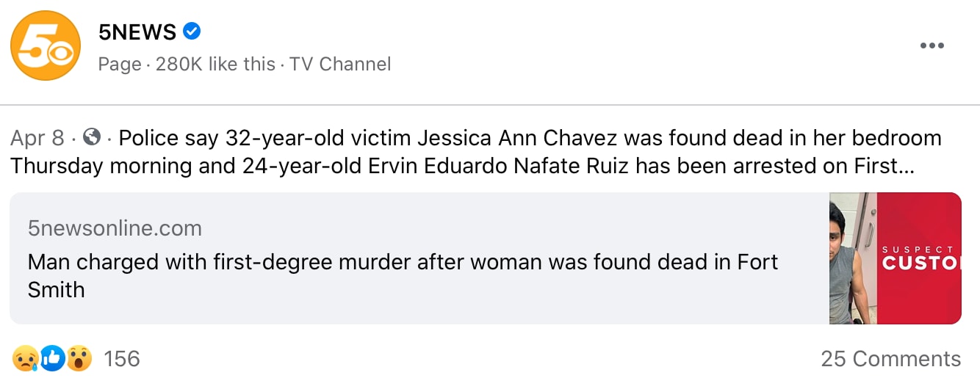The width and height of the screenshot is (980, 389).
Task: Click the Apr 8 post date
Action: click(37, 138)
